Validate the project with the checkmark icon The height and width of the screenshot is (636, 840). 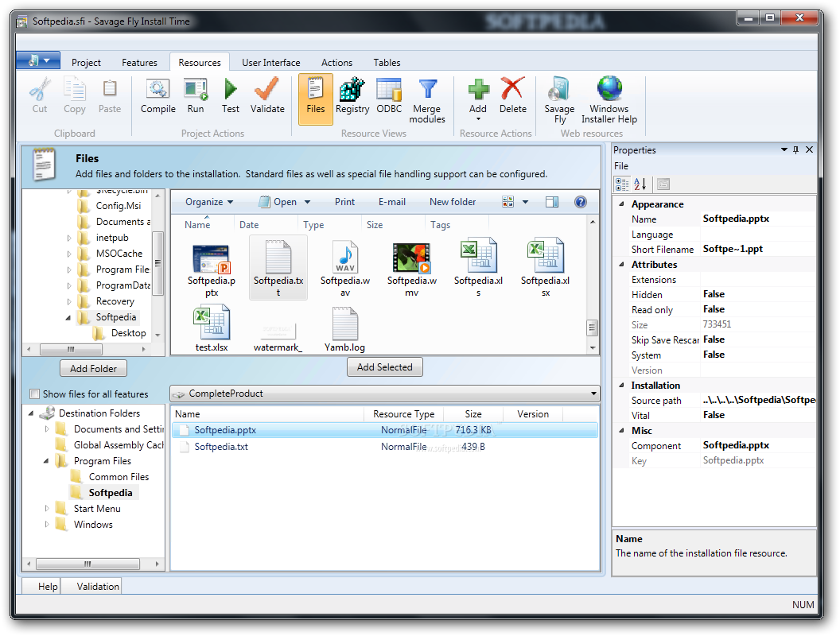tap(266, 89)
